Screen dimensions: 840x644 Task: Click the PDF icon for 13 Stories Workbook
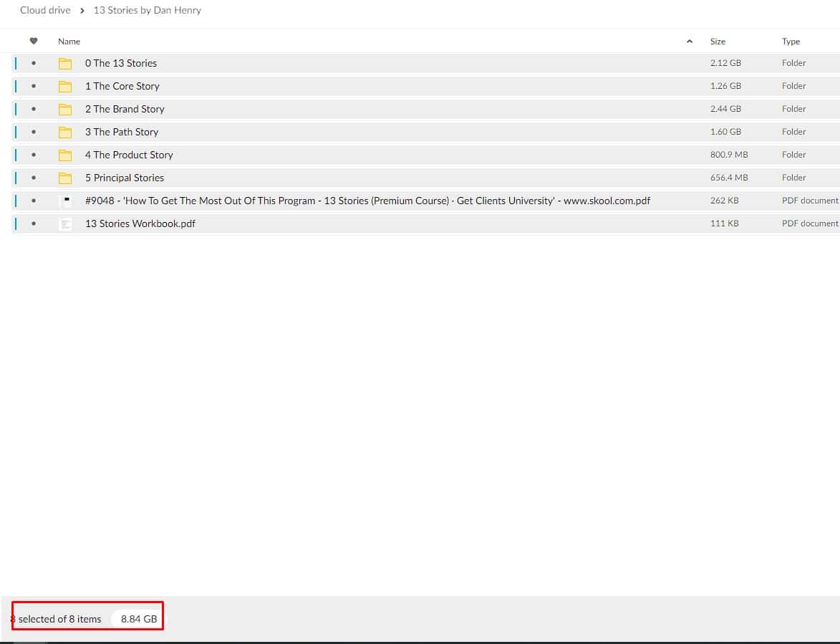65,224
